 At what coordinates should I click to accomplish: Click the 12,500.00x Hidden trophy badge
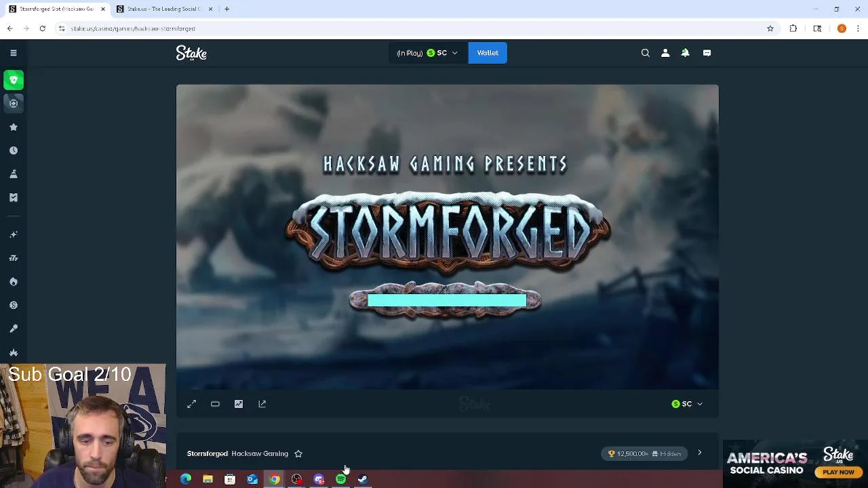(x=645, y=453)
